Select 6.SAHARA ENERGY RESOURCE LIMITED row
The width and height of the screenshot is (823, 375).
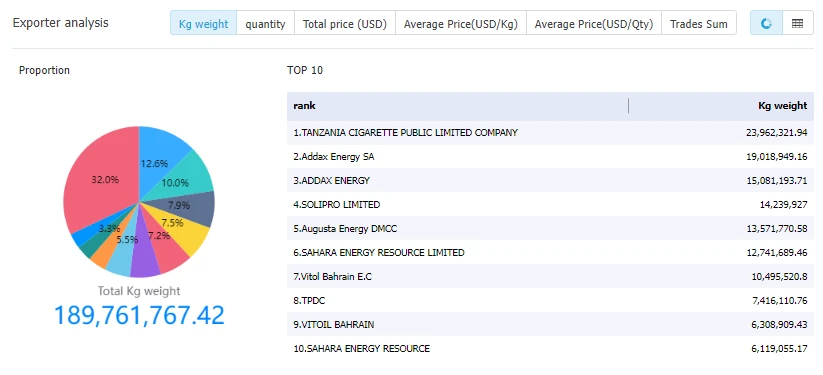point(550,253)
